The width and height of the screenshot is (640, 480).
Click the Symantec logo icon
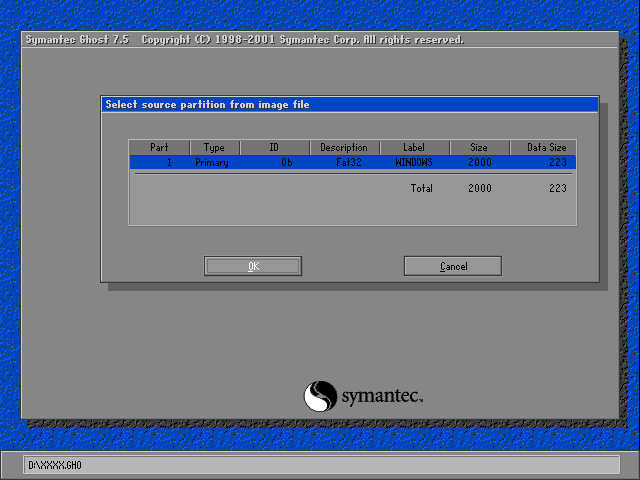click(320, 396)
